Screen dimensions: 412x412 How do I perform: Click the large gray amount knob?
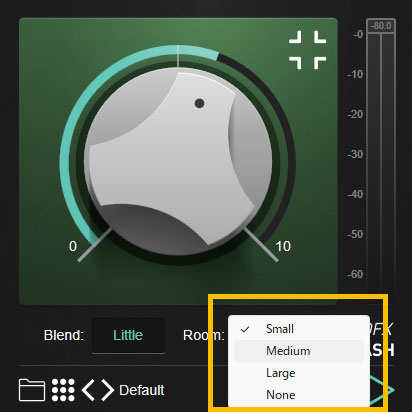178,161
